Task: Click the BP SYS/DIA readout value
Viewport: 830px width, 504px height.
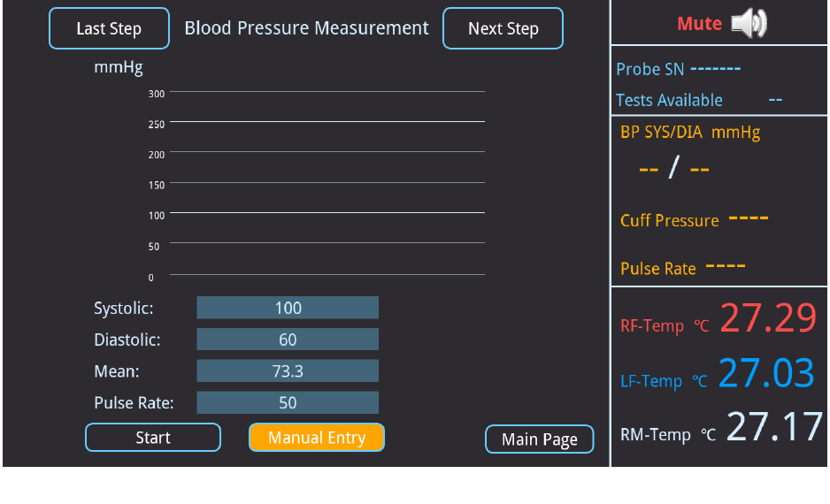Action: (674, 168)
